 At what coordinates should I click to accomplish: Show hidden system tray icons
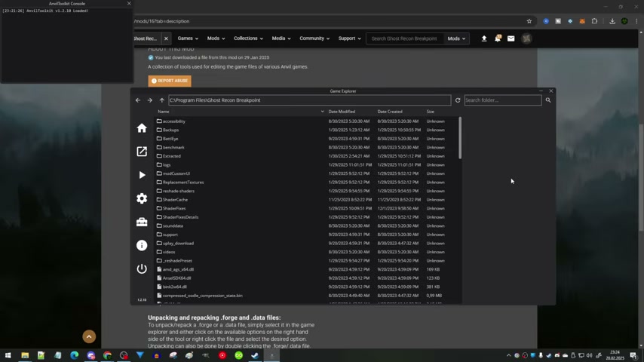[508, 355]
